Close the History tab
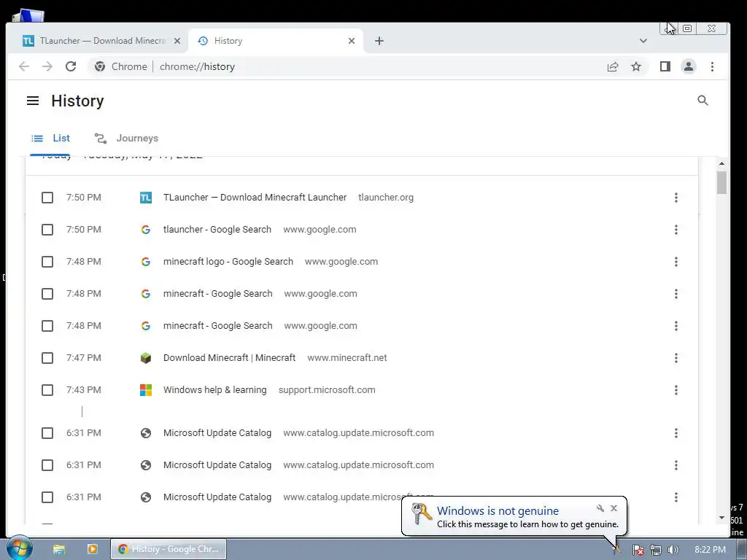The width and height of the screenshot is (747, 560). point(352,41)
